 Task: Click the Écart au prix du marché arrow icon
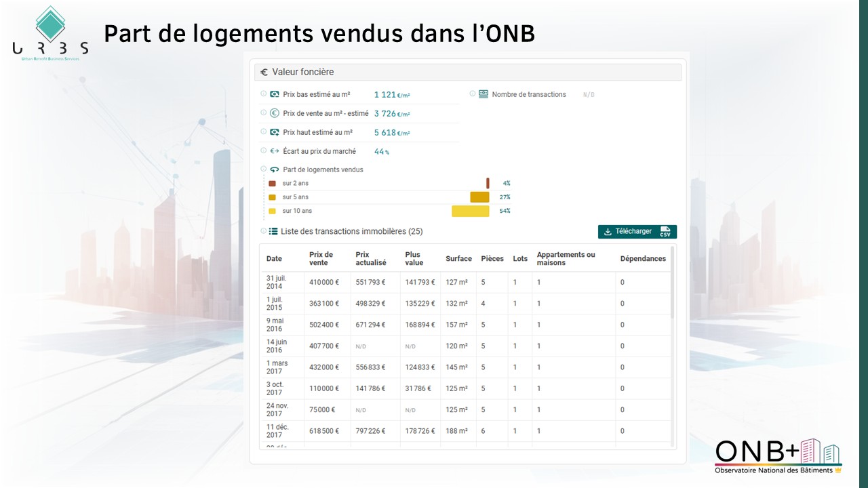pyautogui.click(x=275, y=151)
